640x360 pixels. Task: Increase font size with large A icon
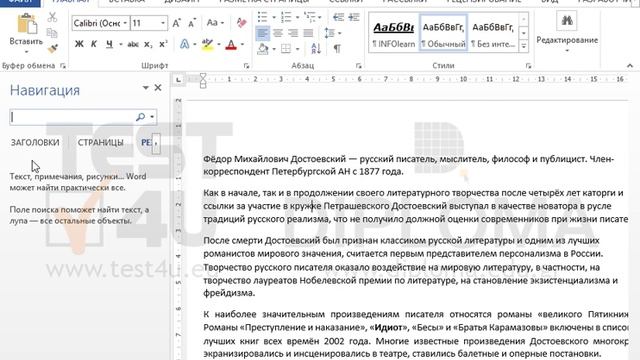(x=176, y=23)
